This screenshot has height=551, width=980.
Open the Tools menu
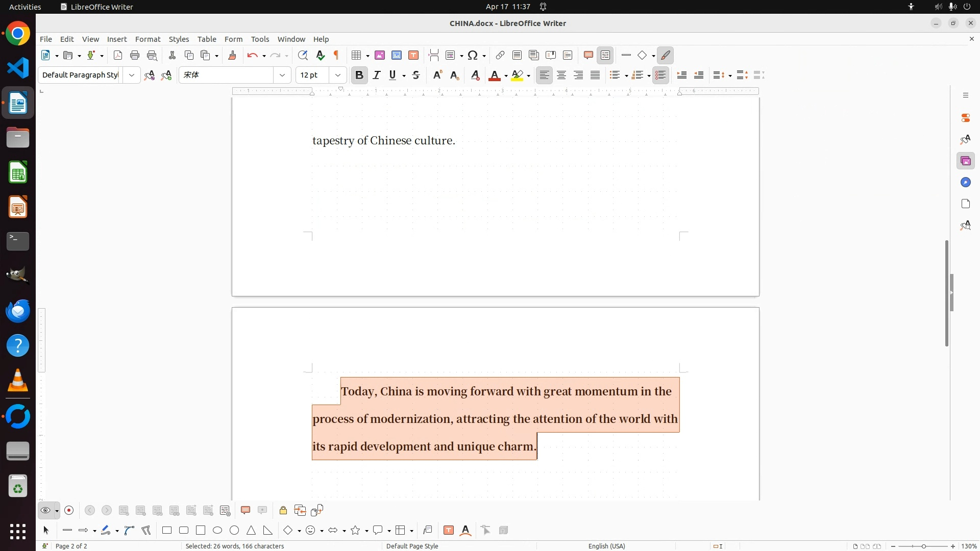click(260, 39)
